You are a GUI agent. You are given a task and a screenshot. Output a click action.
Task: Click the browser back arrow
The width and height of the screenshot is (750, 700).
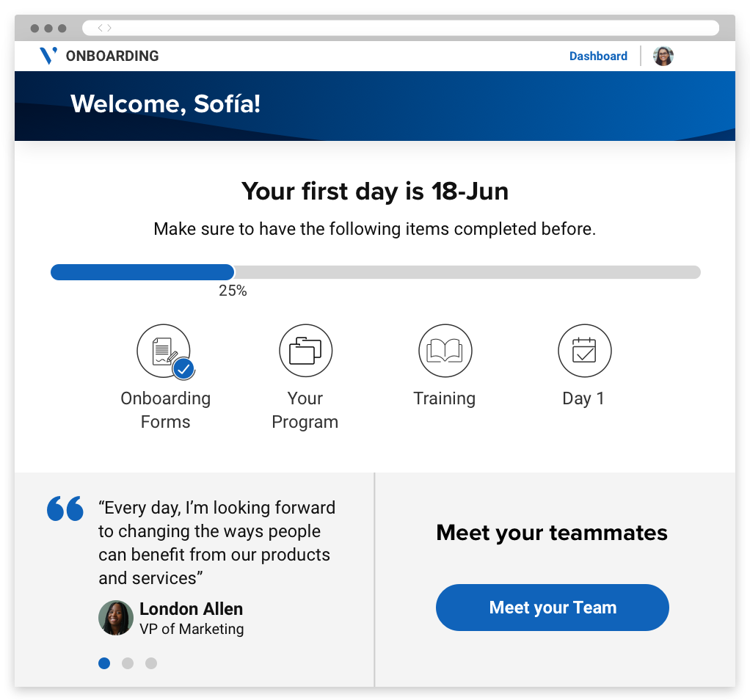pyautogui.click(x=100, y=28)
